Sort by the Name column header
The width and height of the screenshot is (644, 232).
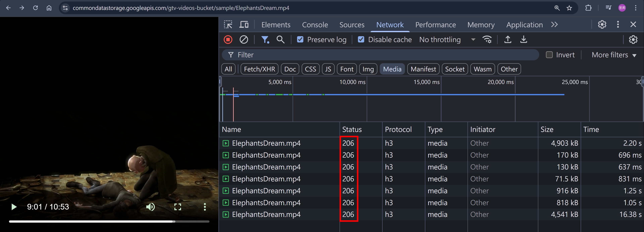(x=279, y=130)
